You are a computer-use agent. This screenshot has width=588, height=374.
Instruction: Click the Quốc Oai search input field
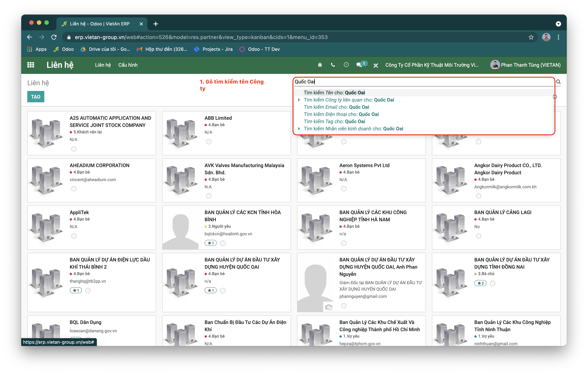click(415, 82)
